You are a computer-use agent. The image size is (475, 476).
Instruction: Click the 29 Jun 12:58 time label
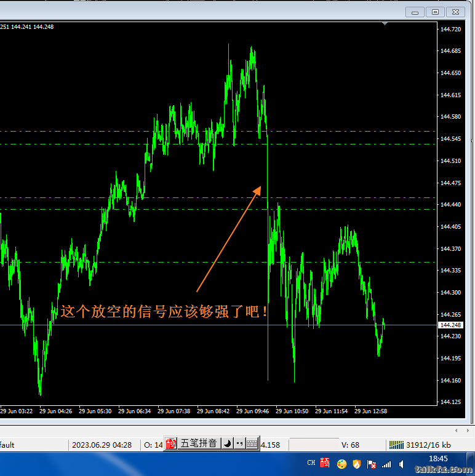[371, 411]
